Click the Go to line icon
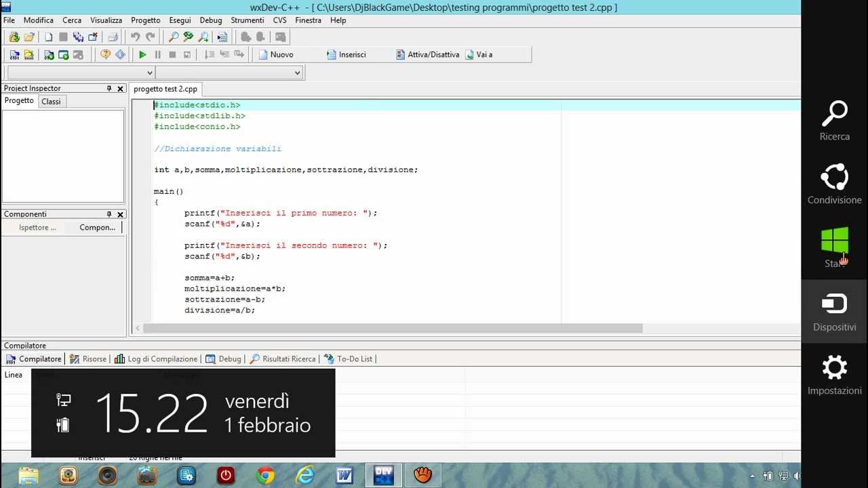Viewport: 868px width, 488px height. pos(221,37)
